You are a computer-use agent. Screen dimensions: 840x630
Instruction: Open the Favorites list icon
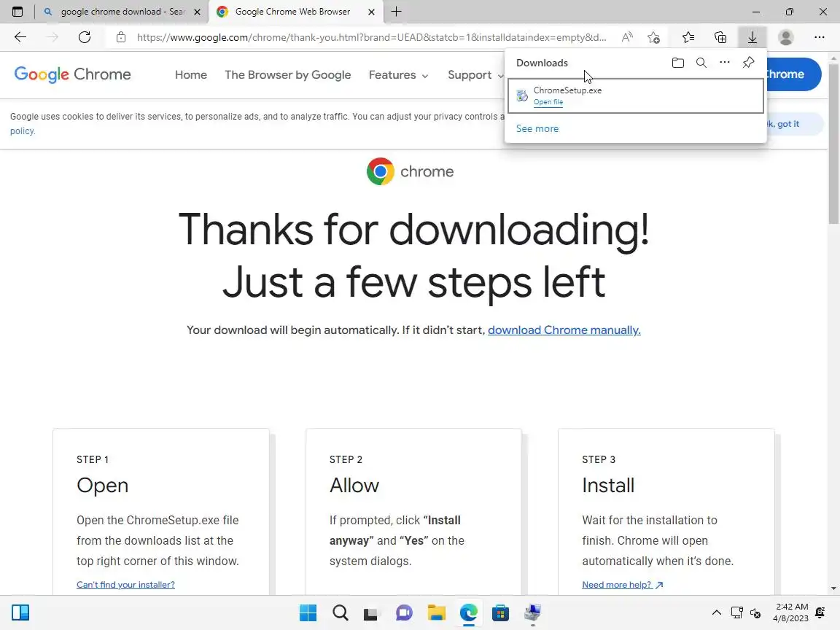[688, 37]
